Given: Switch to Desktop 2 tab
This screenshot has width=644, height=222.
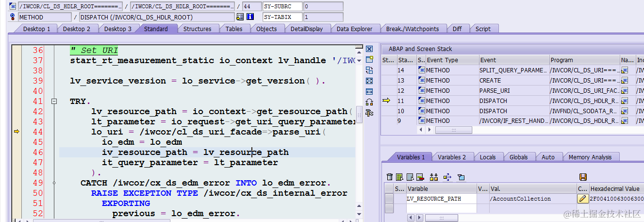Looking at the screenshot, I should (77, 29).
